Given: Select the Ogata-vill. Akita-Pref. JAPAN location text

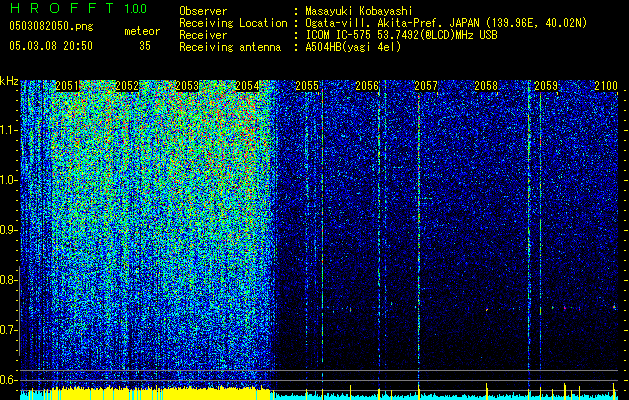Looking at the screenshot, I should 446,23.
